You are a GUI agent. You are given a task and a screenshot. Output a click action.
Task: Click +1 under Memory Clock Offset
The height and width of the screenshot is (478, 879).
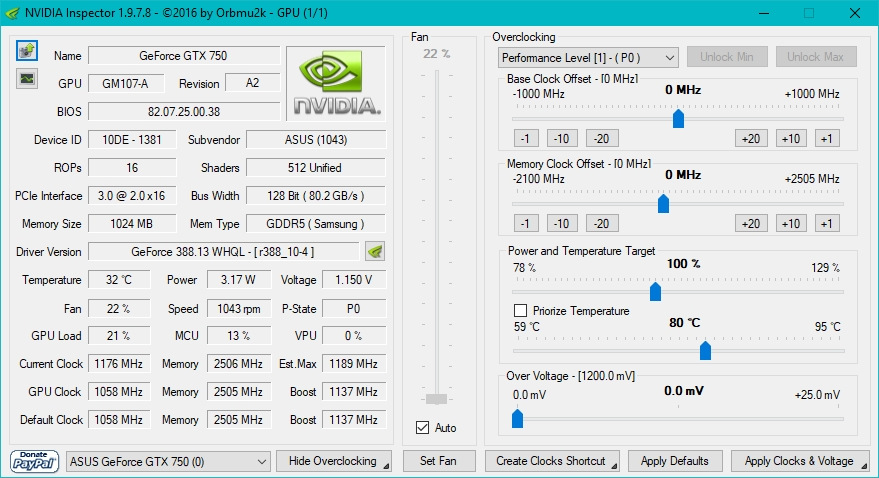click(x=827, y=224)
